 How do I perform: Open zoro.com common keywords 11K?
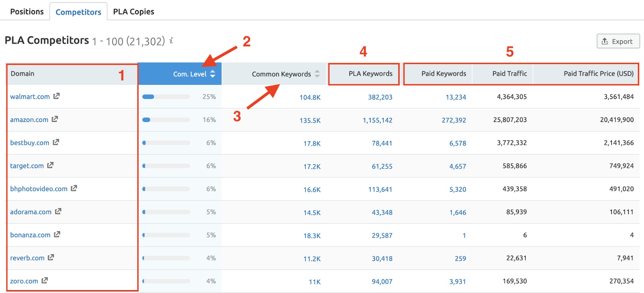tap(315, 281)
